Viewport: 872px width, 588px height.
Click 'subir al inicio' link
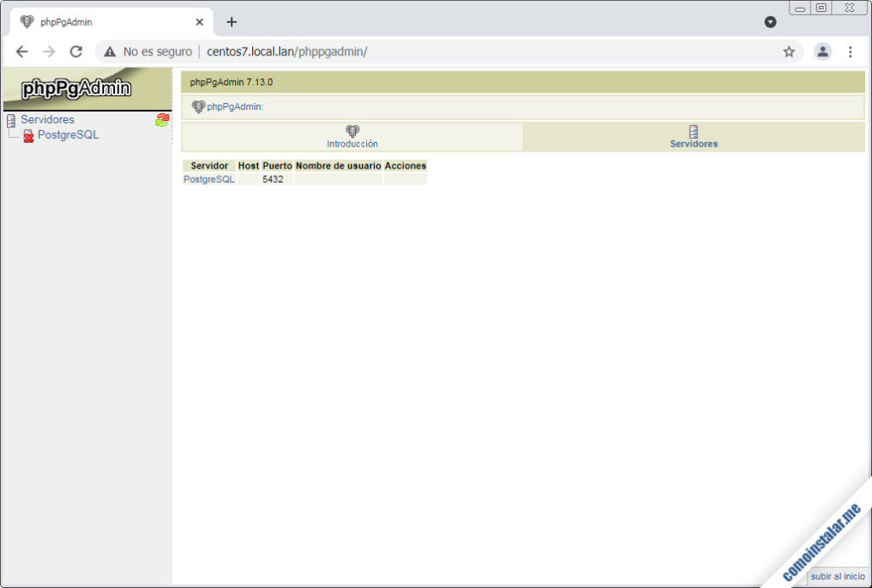tap(837, 576)
